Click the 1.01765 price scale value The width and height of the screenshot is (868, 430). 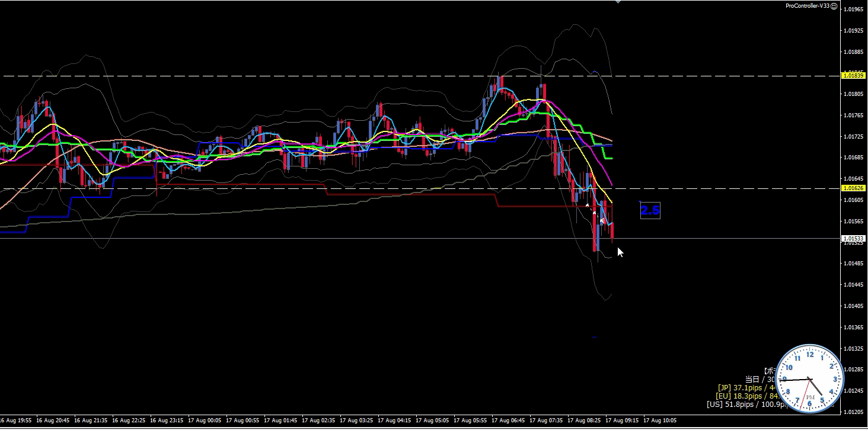[x=854, y=115]
